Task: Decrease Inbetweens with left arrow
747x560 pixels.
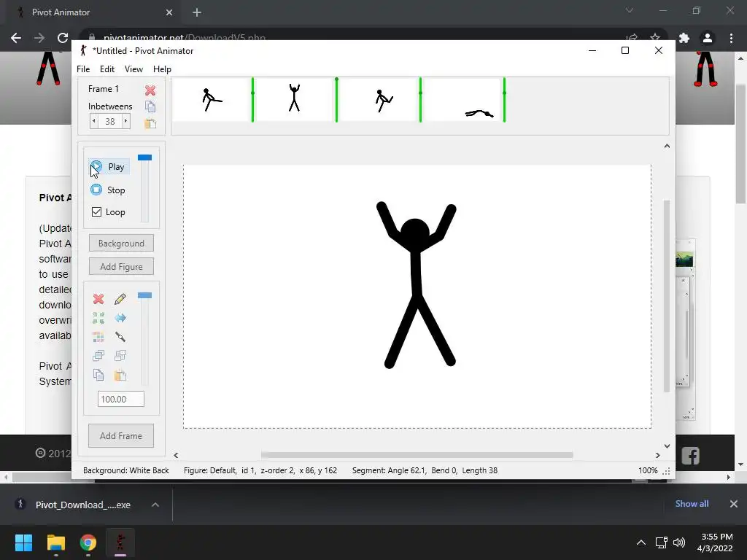Action: tap(94, 122)
